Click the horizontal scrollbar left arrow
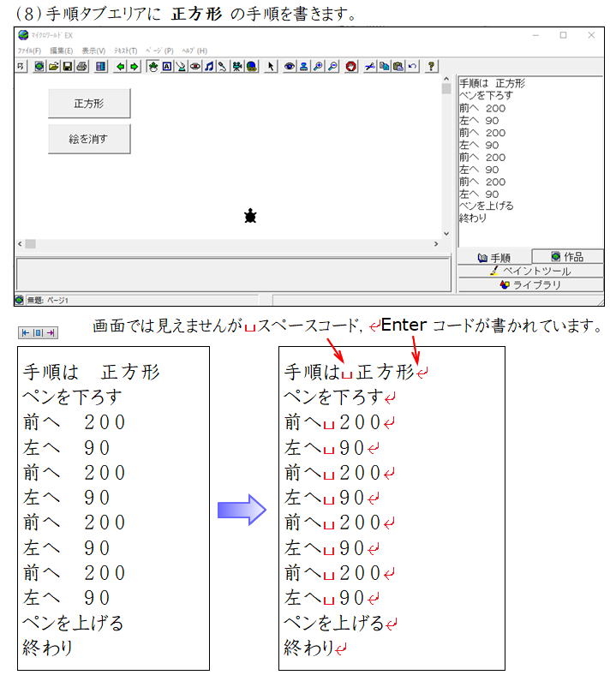 click(x=20, y=244)
